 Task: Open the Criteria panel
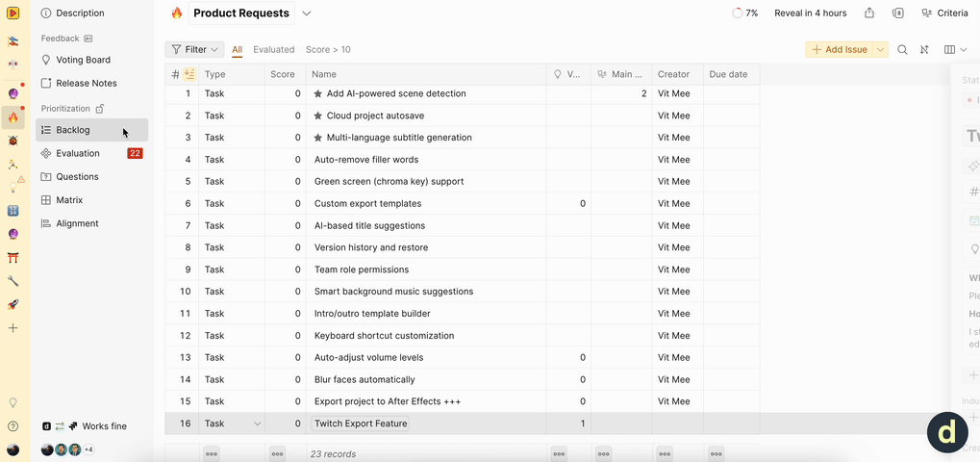pyautogui.click(x=944, y=13)
